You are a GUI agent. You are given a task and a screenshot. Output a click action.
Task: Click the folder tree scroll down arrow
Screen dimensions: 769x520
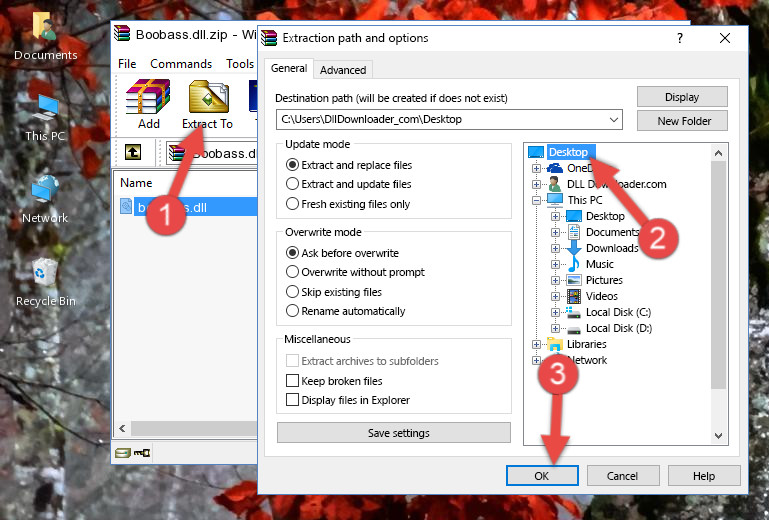tap(718, 436)
